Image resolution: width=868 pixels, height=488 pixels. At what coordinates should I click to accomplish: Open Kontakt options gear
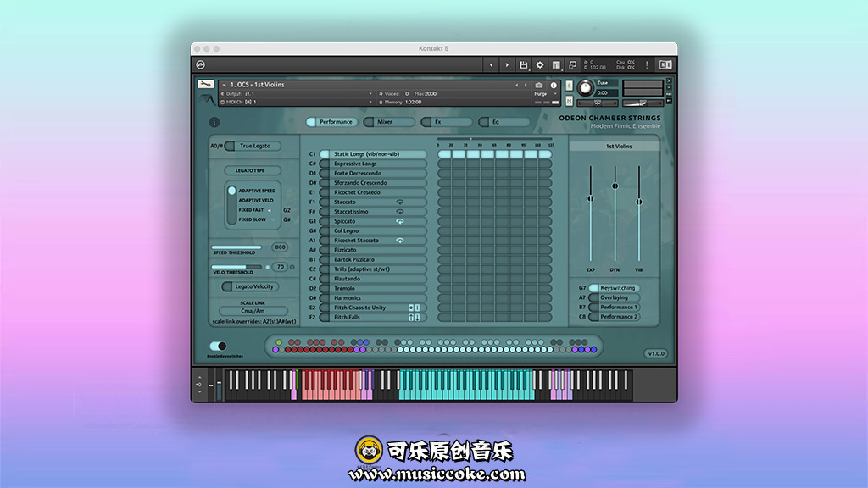point(540,64)
